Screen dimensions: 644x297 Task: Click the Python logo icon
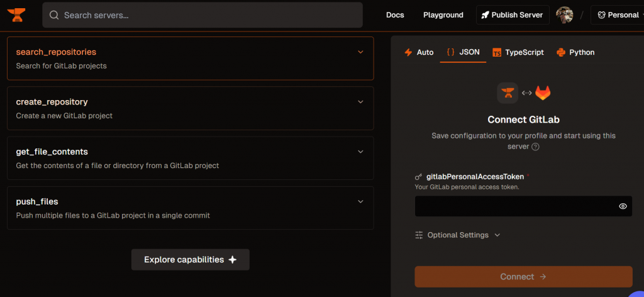pyautogui.click(x=560, y=52)
